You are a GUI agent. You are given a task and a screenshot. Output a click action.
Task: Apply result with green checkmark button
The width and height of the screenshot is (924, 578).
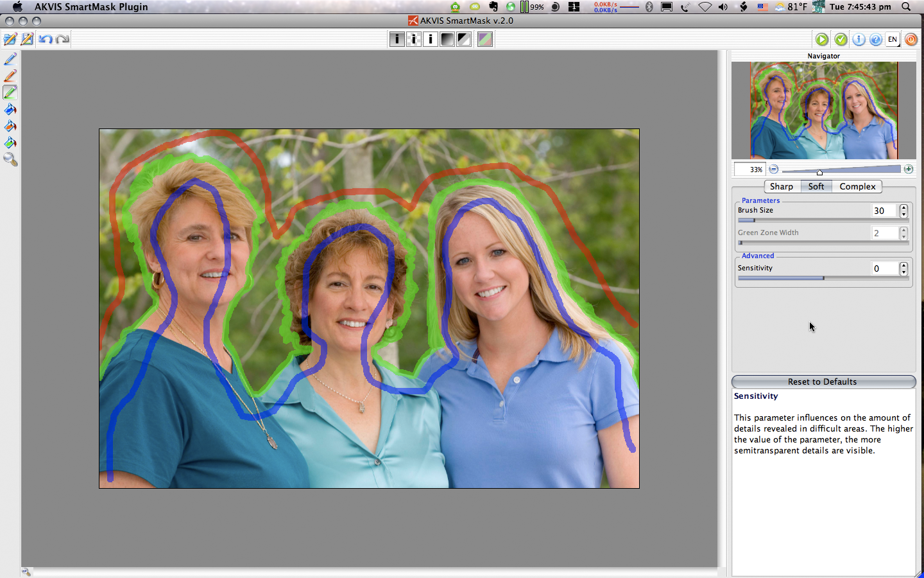coord(841,39)
